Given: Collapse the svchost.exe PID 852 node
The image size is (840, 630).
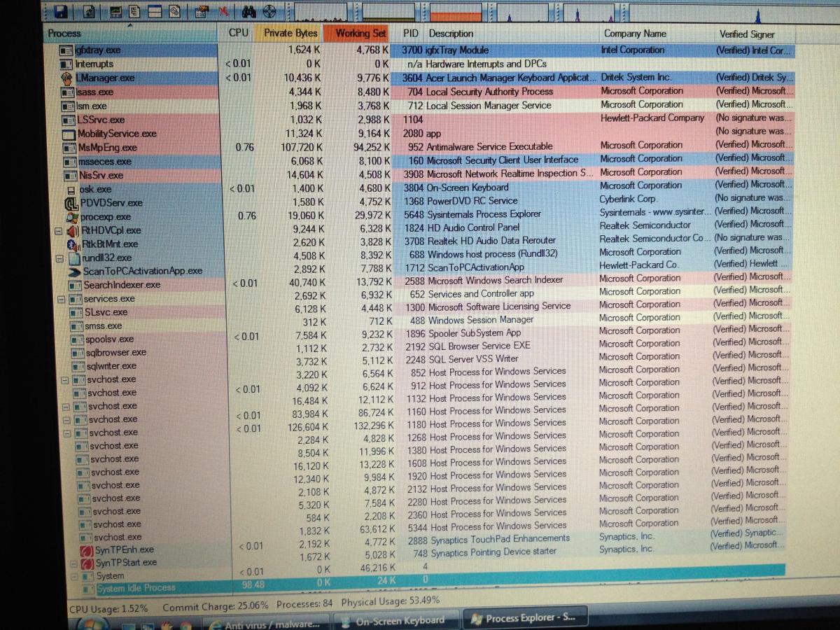Looking at the screenshot, I should [65, 380].
